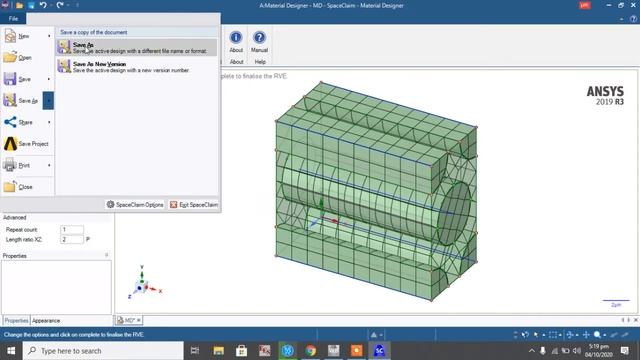Viewport: 640px width, 360px height.
Task: Choose New in the File menu
Action: coord(24,36)
